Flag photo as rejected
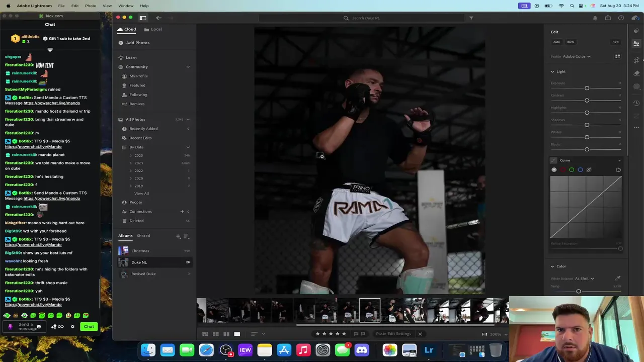The image size is (644, 362). (363, 334)
